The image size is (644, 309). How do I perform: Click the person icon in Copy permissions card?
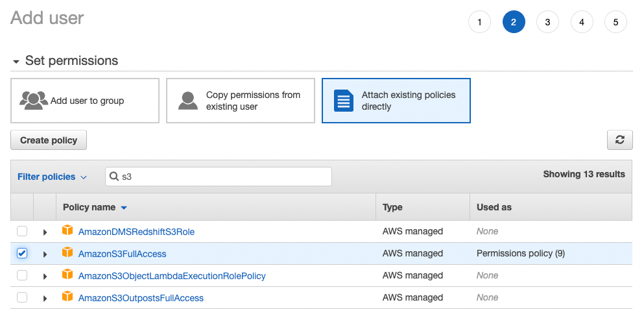[x=187, y=101]
